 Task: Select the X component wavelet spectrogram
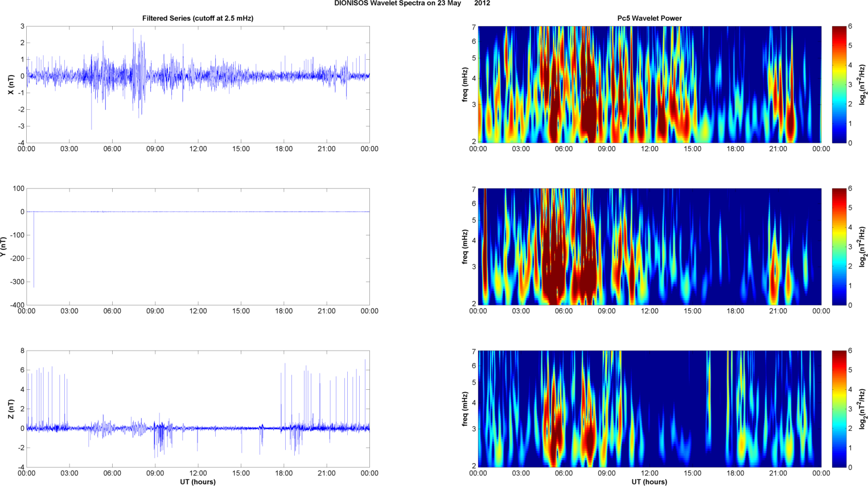coord(649,84)
